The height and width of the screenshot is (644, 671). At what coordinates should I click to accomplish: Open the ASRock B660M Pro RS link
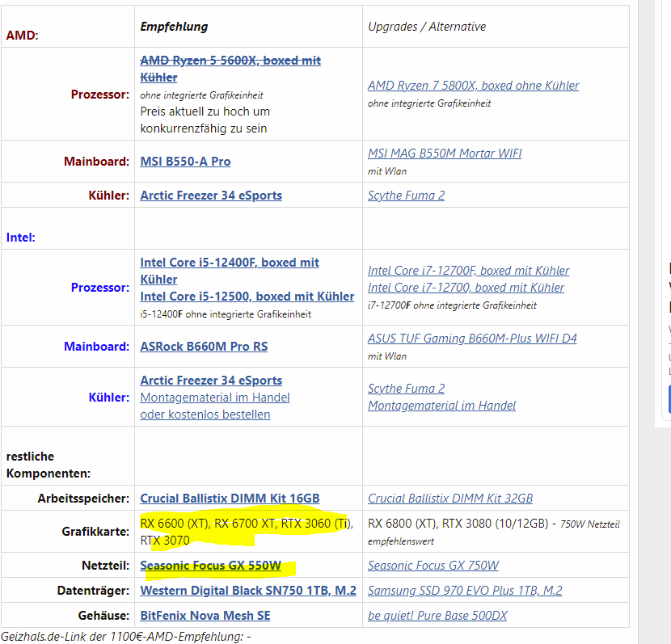204,347
